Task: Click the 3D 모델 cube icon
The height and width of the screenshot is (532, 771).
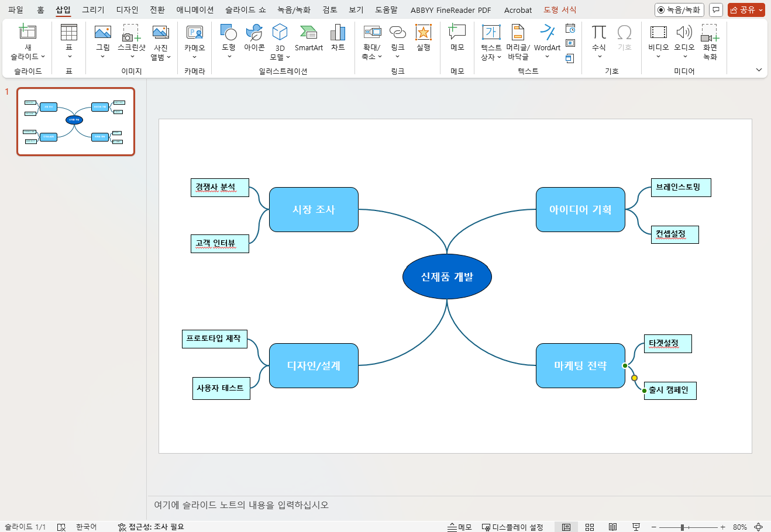Action: click(x=280, y=33)
